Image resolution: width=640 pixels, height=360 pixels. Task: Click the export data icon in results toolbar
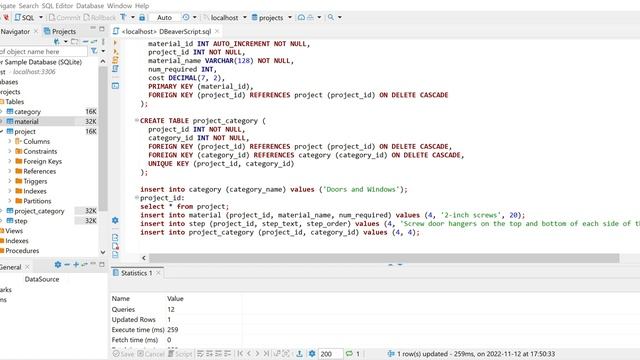coord(299,353)
